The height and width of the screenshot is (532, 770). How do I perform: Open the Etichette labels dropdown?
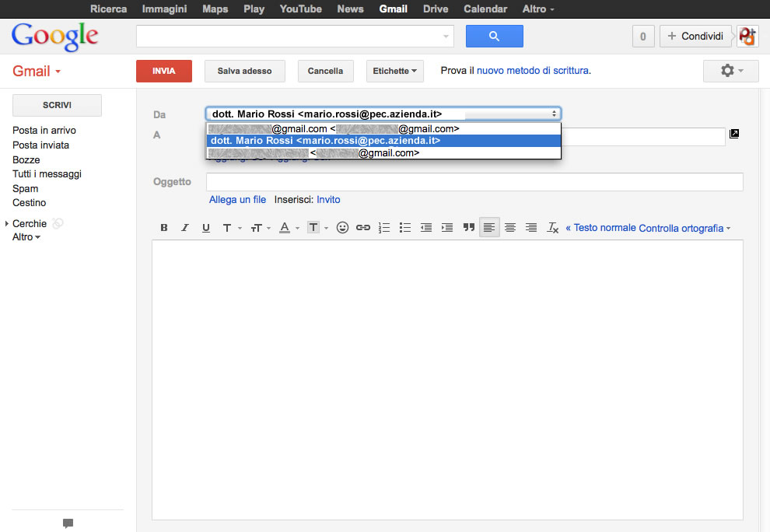(394, 71)
